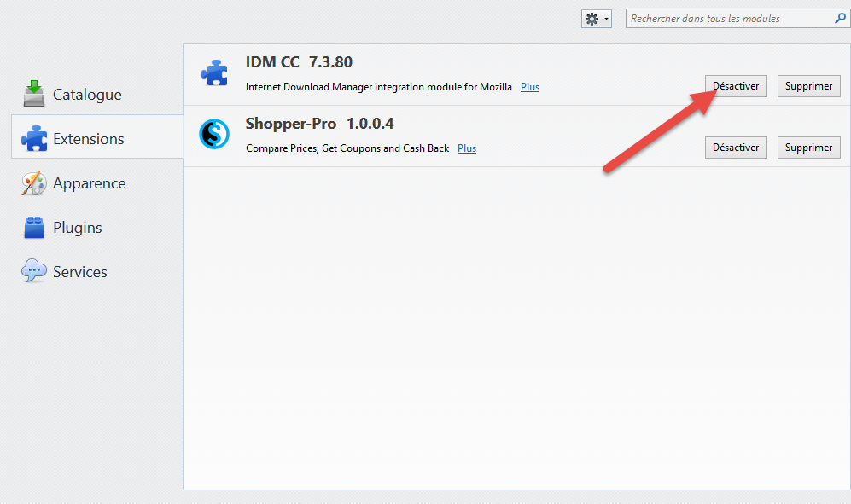This screenshot has width=851, height=504.
Task: Open the Plus link for Shopper-Pro
Action: (x=467, y=148)
